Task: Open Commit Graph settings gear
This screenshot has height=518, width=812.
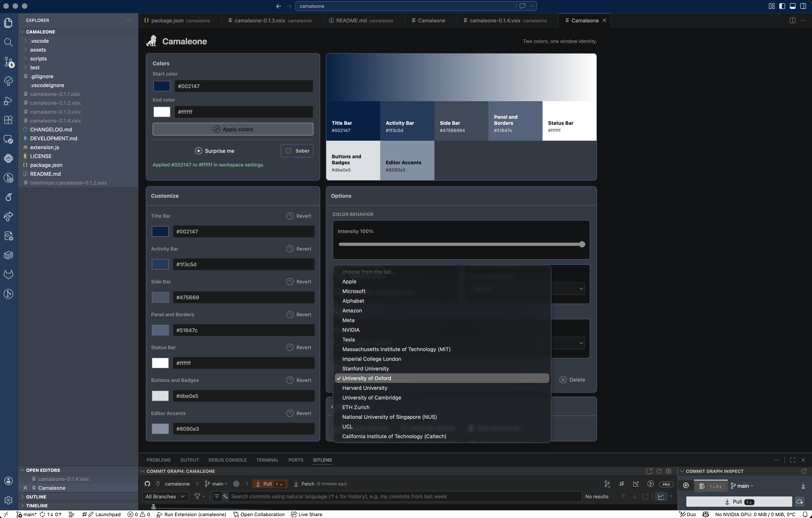Action: tap(669, 471)
